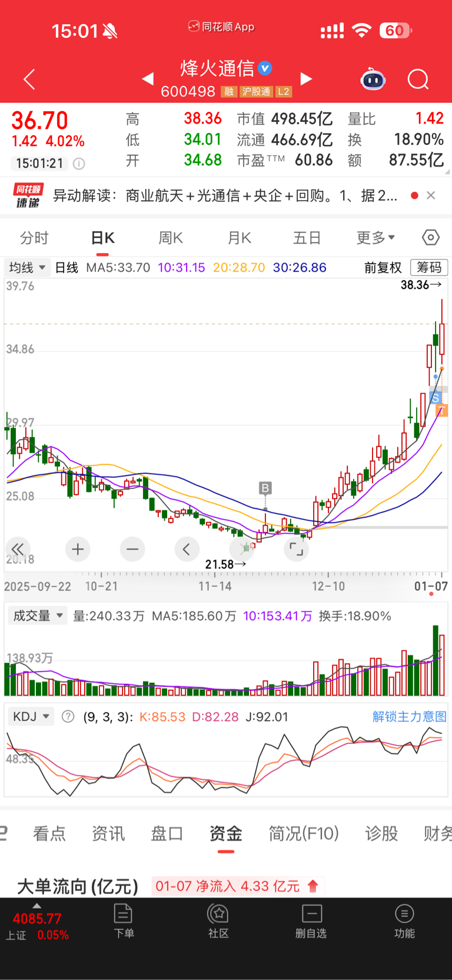Open 同花顺速递 news logo
The image size is (452, 980).
(x=28, y=196)
